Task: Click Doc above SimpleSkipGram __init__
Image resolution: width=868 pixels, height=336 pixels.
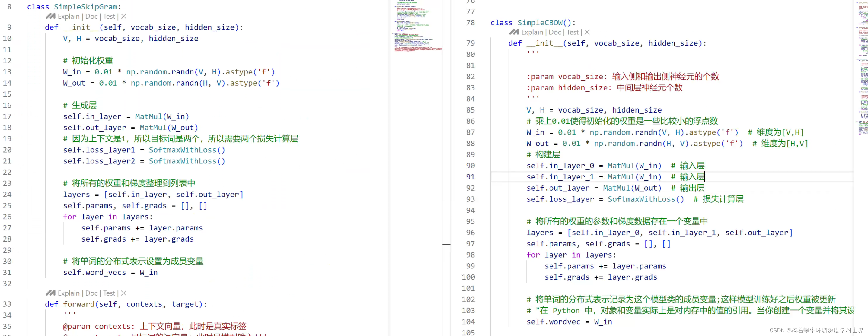Action: click(x=91, y=17)
